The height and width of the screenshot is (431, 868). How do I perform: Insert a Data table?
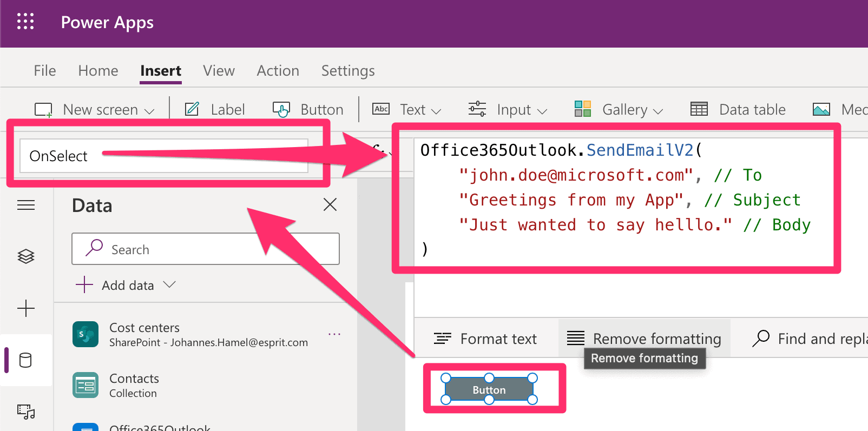click(738, 110)
